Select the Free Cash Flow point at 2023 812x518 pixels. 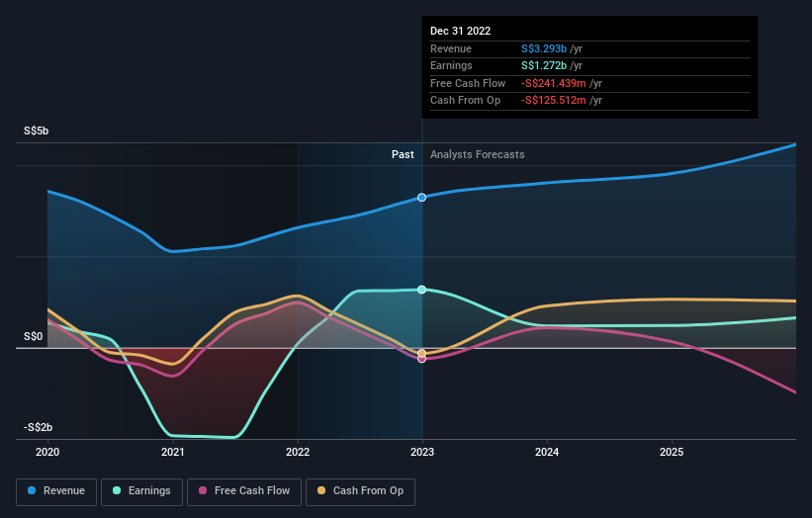point(421,359)
